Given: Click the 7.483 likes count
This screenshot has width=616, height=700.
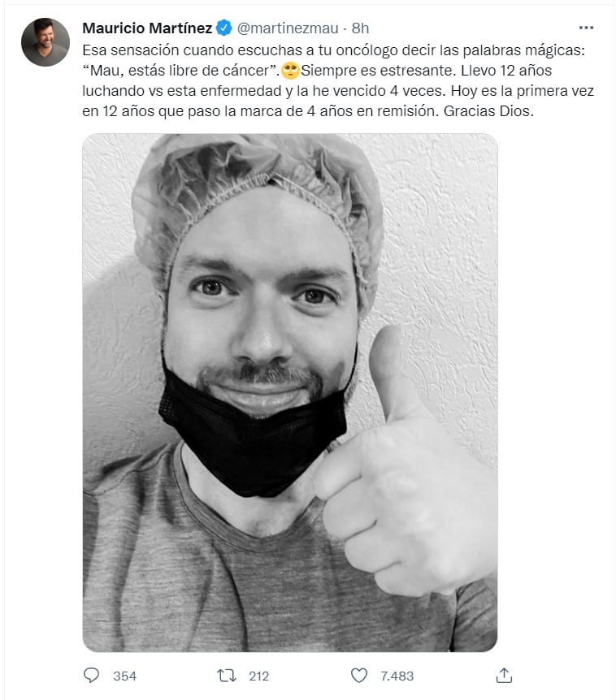Looking at the screenshot, I should (397, 676).
